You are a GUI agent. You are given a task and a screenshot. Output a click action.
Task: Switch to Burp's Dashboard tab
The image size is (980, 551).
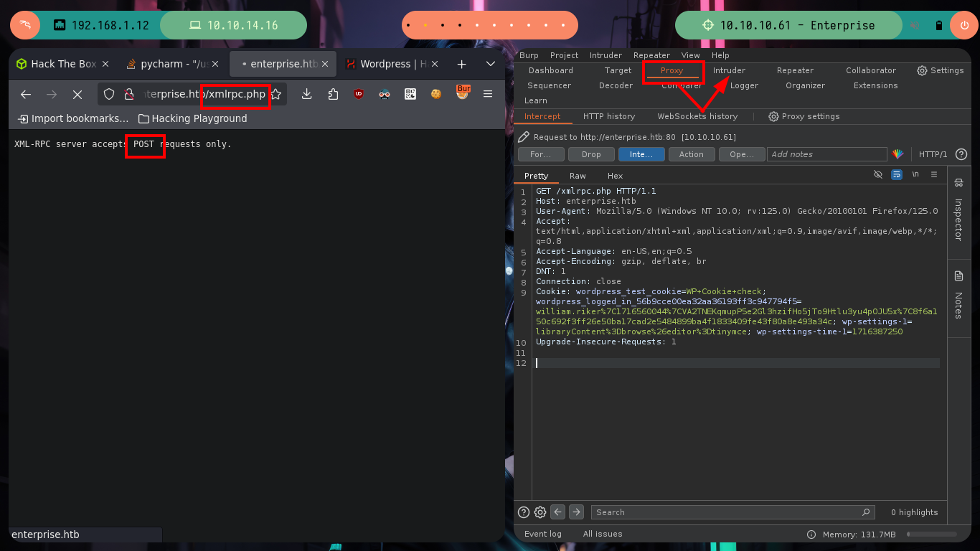coord(550,70)
